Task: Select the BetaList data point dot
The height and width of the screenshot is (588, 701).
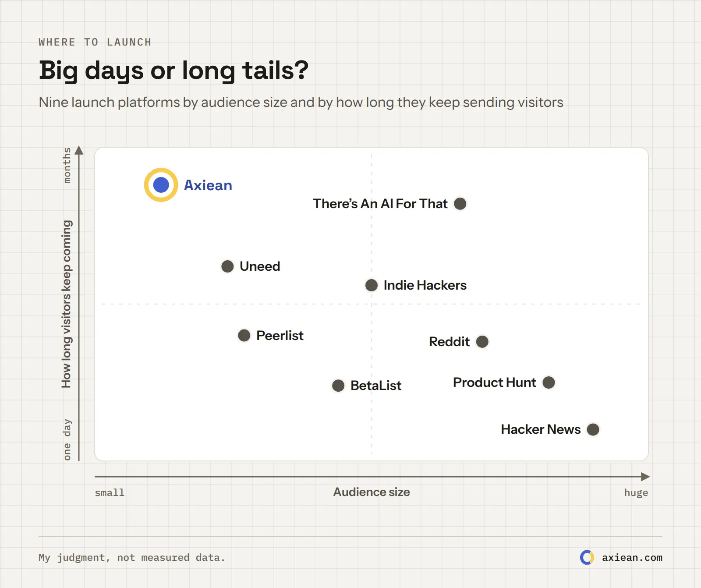Action: [338, 386]
